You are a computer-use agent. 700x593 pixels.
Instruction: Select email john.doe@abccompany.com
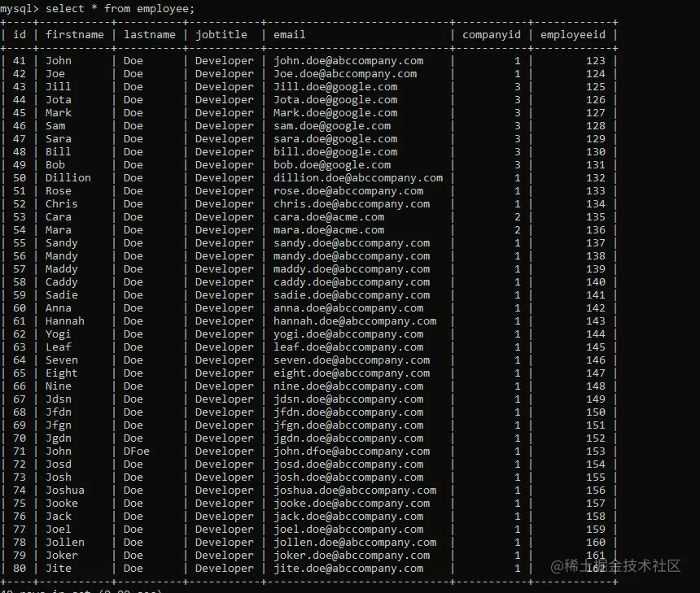click(348, 61)
